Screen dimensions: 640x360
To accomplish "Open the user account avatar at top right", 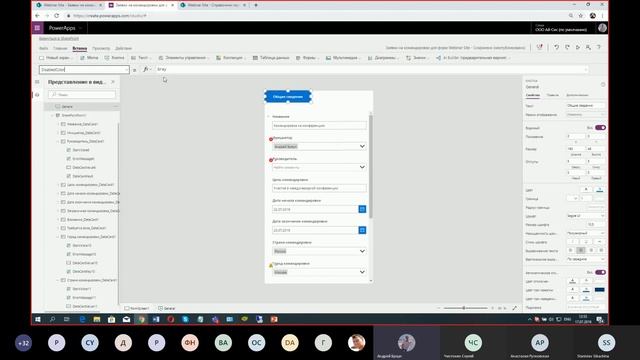I will point(602,28).
